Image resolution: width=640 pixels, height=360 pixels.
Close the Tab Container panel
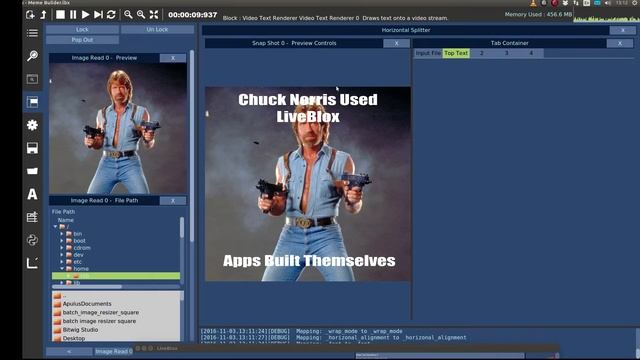click(x=620, y=43)
